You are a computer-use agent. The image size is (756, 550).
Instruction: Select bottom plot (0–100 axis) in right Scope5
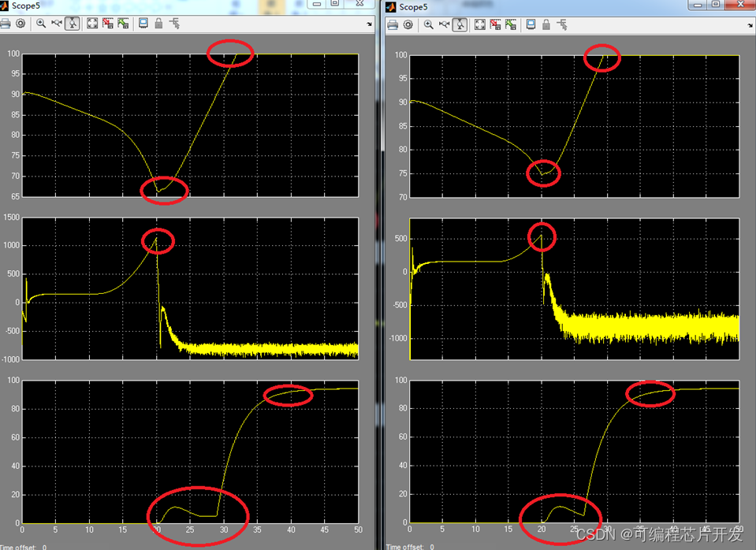574,452
